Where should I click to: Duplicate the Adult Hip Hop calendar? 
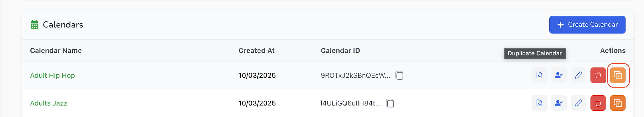618,75
